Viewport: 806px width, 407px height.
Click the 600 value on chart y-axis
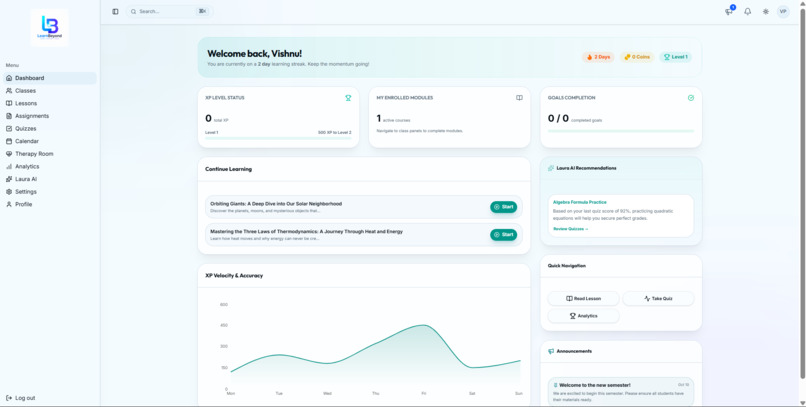pyautogui.click(x=224, y=305)
